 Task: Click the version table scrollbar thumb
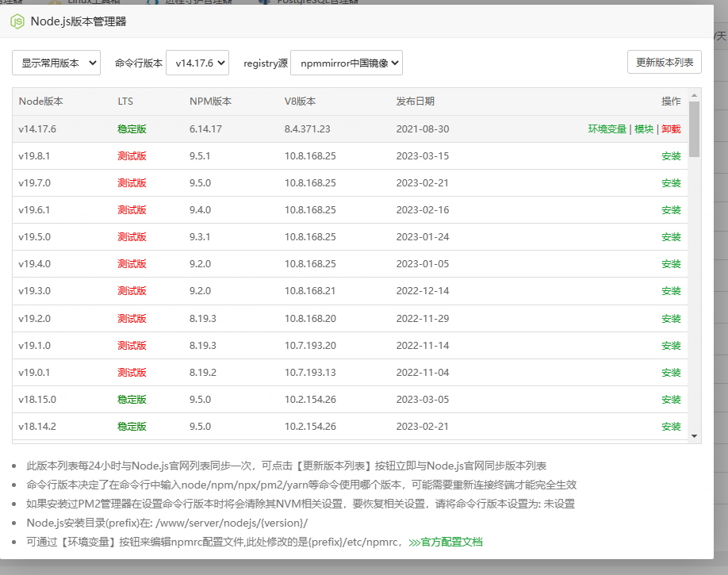pyautogui.click(x=694, y=129)
